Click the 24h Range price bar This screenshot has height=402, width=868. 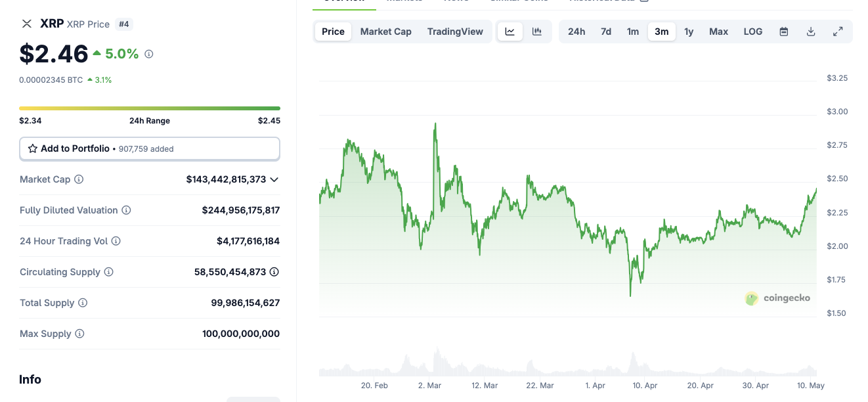click(150, 108)
